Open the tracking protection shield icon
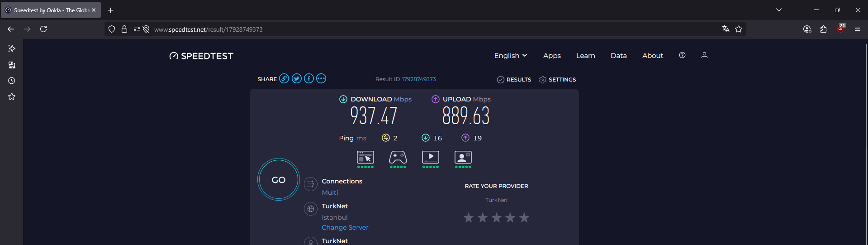Screen dimensions: 868x245 (112, 29)
